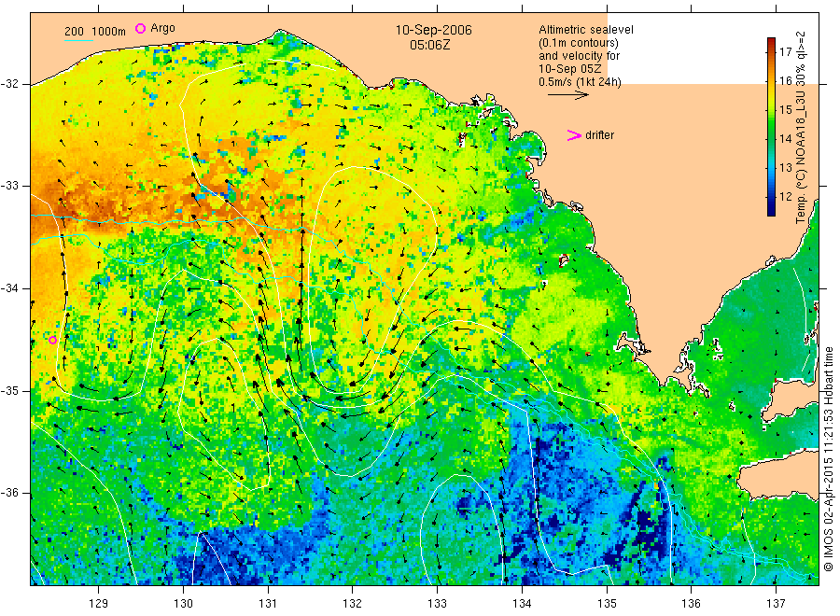Click the longitude label 134
This screenshot has width=840, height=616.
522,604
